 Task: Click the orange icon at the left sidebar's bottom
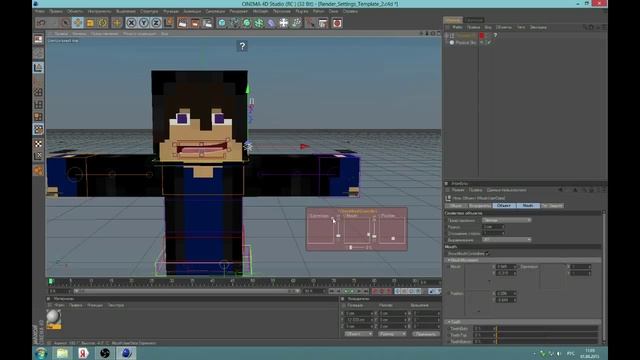(x=38, y=170)
